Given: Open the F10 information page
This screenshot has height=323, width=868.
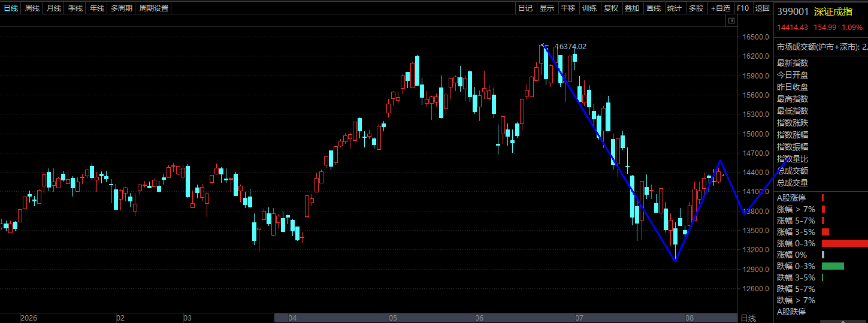Looking at the screenshot, I should (x=743, y=8).
